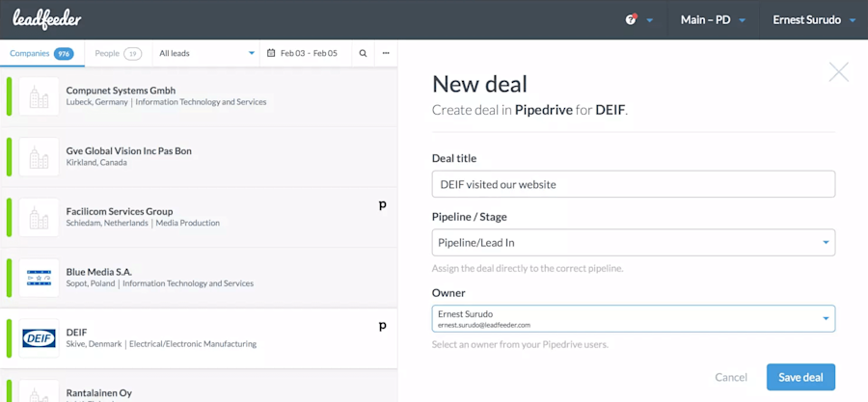Click the Save deal button
This screenshot has width=868, height=402.
point(800,378)
